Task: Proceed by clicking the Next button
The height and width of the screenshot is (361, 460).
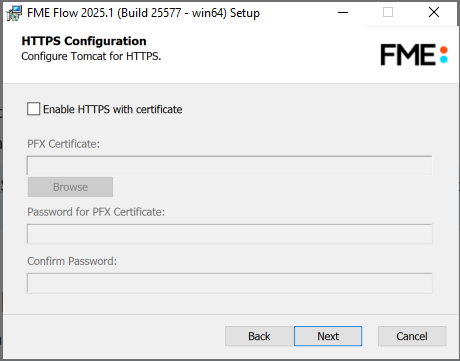Action: coord(328,336)
